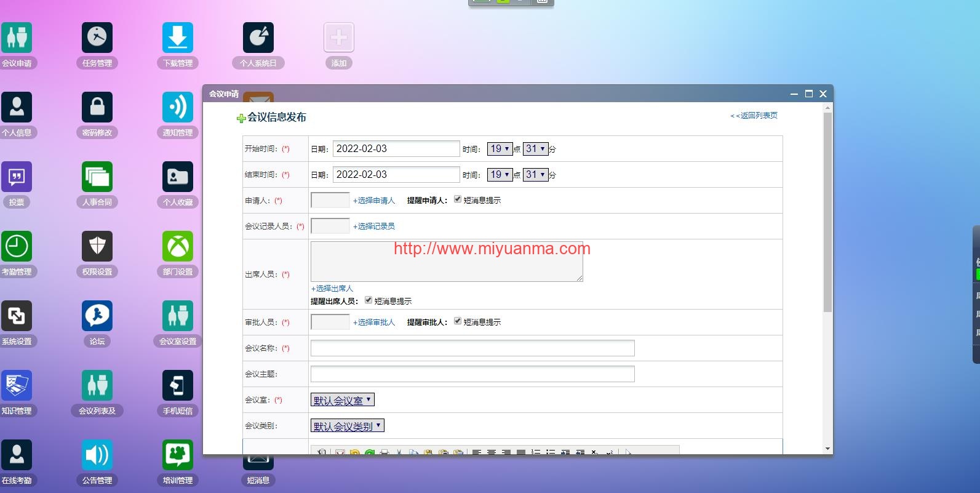Click the 出席人员 text area
980x493 pixels.
point(447,262)
